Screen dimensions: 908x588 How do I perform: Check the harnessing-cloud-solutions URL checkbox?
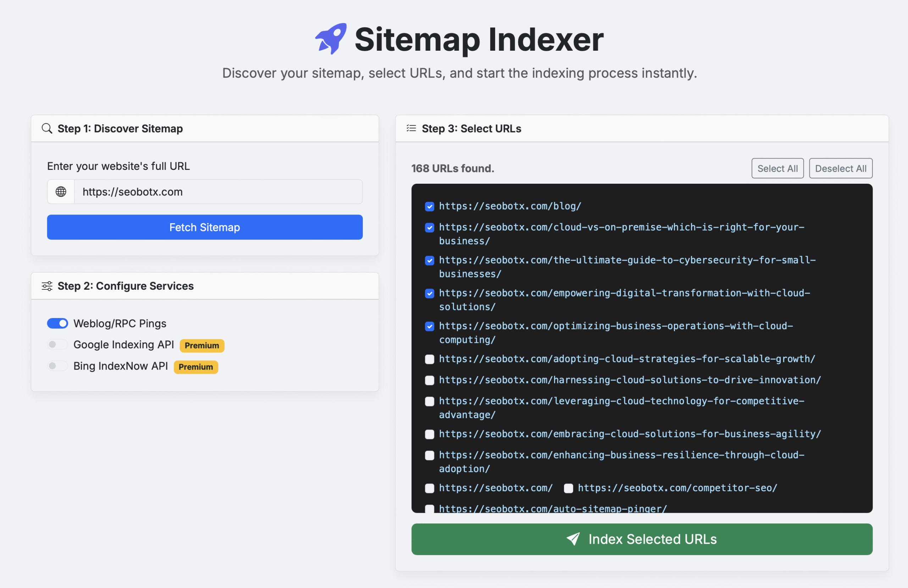(430, 380)
